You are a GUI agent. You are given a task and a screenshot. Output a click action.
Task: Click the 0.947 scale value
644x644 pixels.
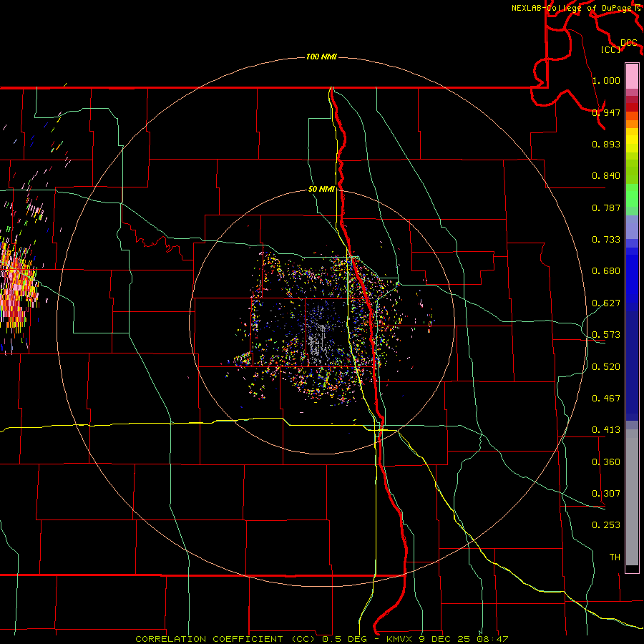tap(606, 112)
